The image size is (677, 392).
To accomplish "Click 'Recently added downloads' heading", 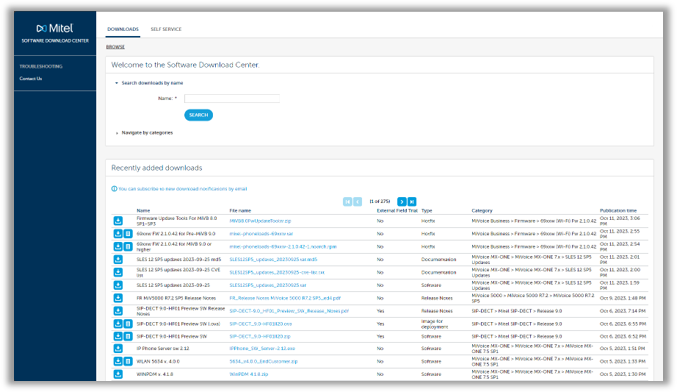I will click(x=157, y=168).
